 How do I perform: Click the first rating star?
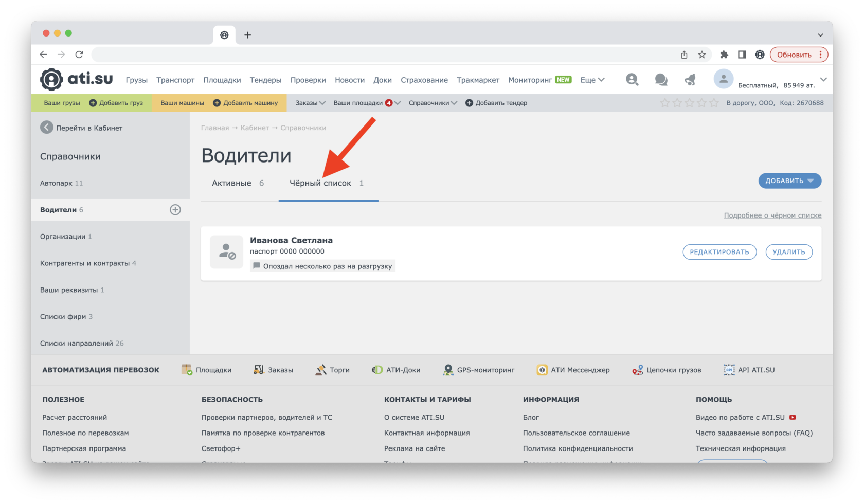click(x=665, y=103)
